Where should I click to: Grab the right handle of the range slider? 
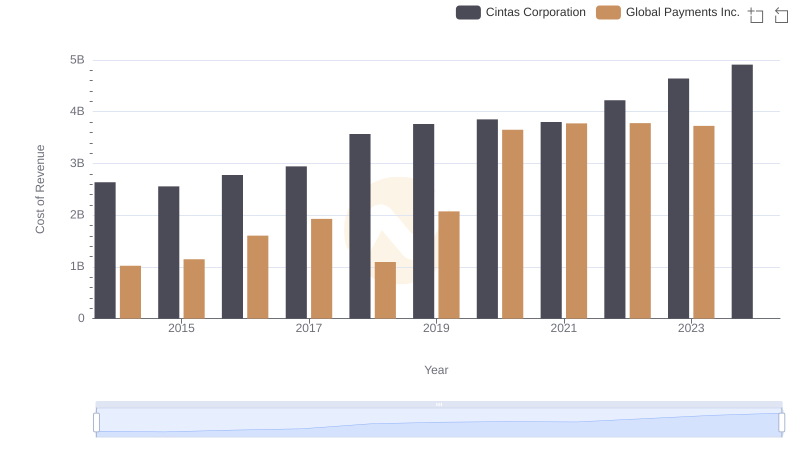click(x=781, y=423)
